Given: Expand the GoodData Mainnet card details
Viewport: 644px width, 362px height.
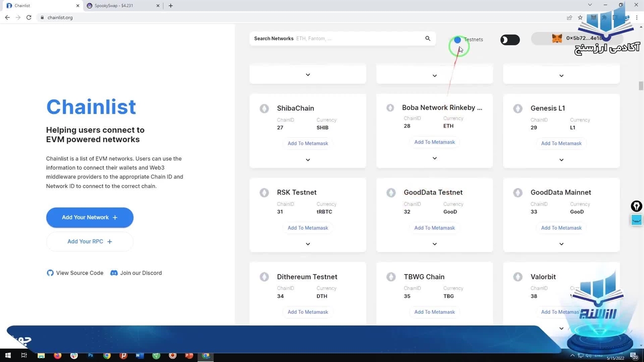Looking at the screenshot, I should 561,244.
